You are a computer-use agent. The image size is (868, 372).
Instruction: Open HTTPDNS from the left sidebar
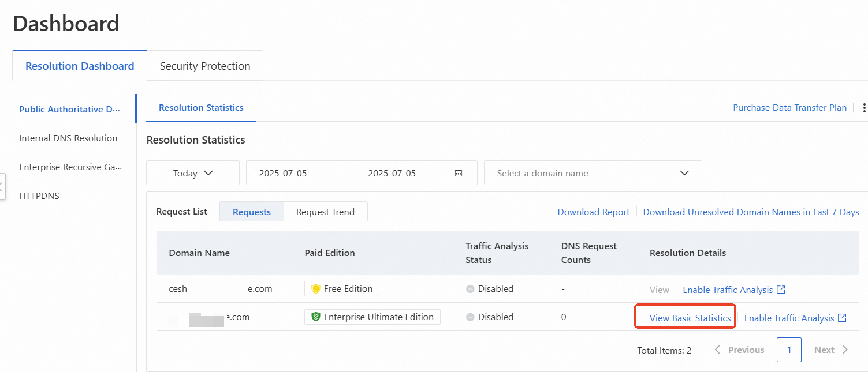[39, 196]
